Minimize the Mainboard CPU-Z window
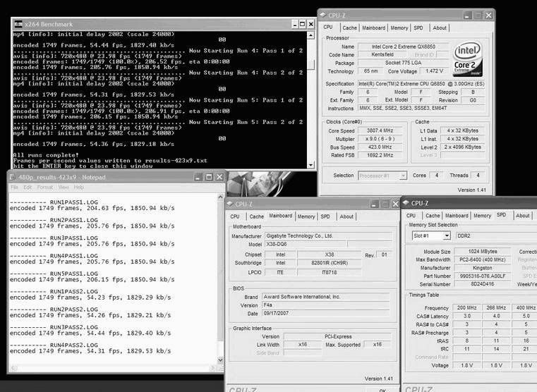537x392 pixels. click(x=374, y=204)
